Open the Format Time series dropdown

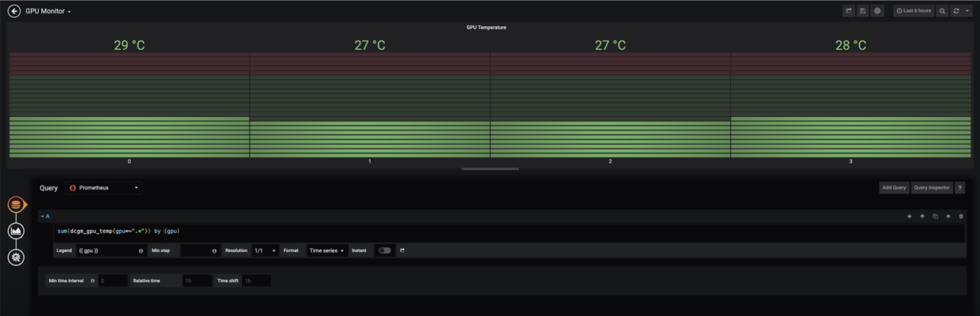[327, 250]
